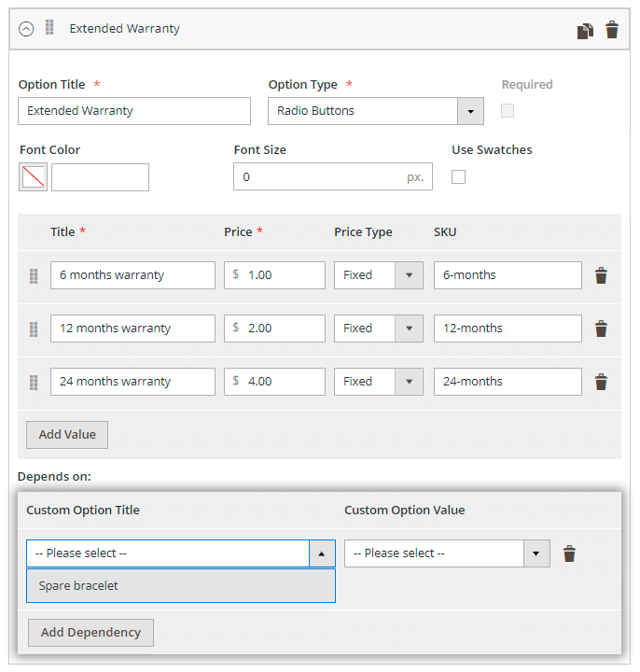Click drag handle beside Extended Warranty header
This screenshot has width=640, height=672.
pyautogui.click(x=49, y=28)
